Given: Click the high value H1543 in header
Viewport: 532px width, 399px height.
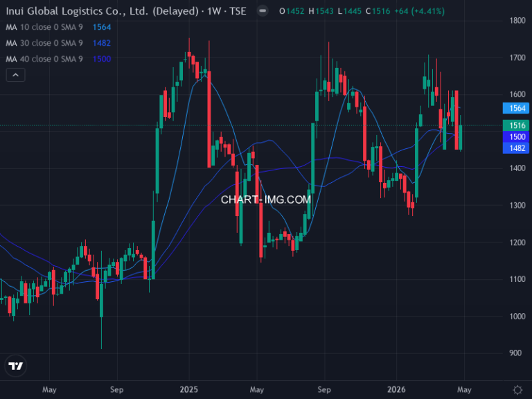Looking at the screenshot, I should coord(321,11).
